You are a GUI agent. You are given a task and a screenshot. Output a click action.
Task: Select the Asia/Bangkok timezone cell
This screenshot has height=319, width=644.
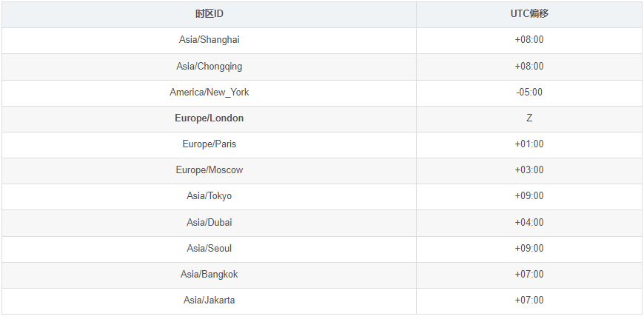pos(209,275)
